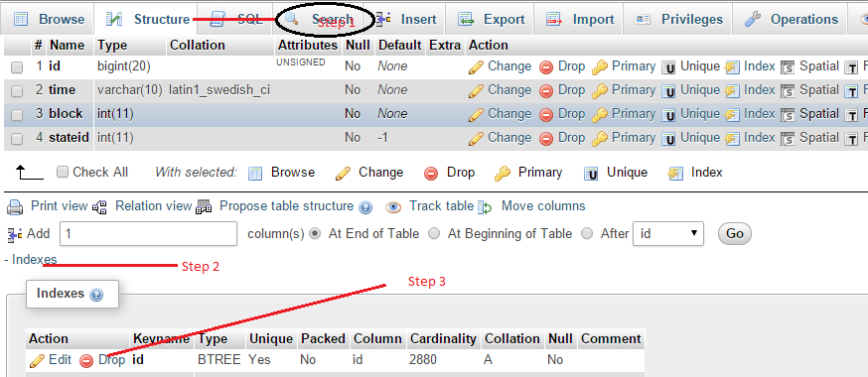
Task: Choose the After radio button option
Action: (x=587, y=234)
